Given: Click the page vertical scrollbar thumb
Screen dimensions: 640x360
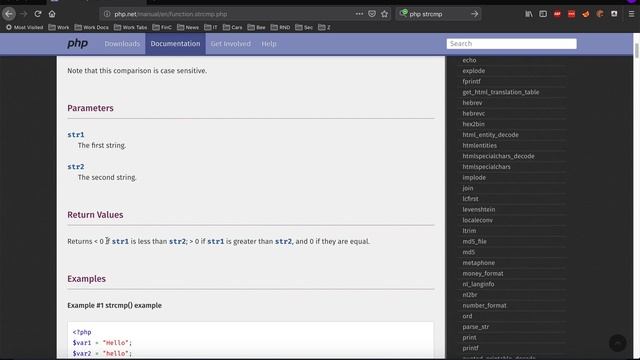Looking at the screenshot, I should pos(636,51).
